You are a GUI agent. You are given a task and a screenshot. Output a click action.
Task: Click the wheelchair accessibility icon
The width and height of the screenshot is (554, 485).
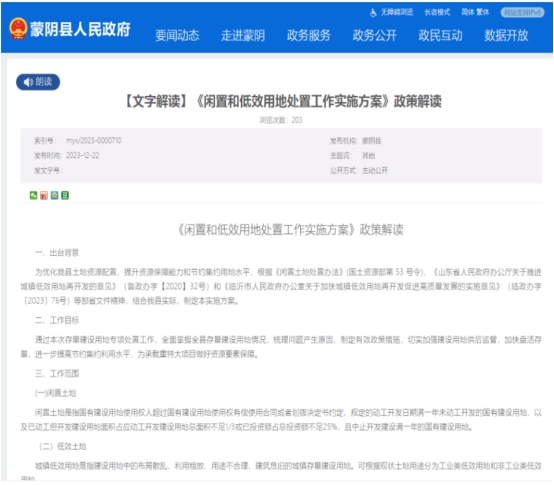373,13
